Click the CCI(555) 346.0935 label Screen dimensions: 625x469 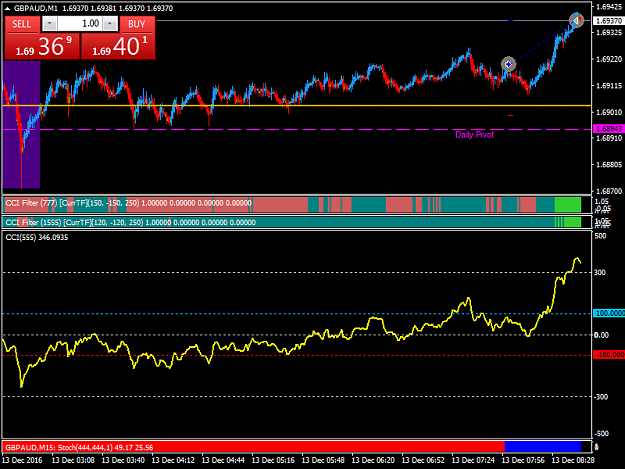[x=37, y=237]
